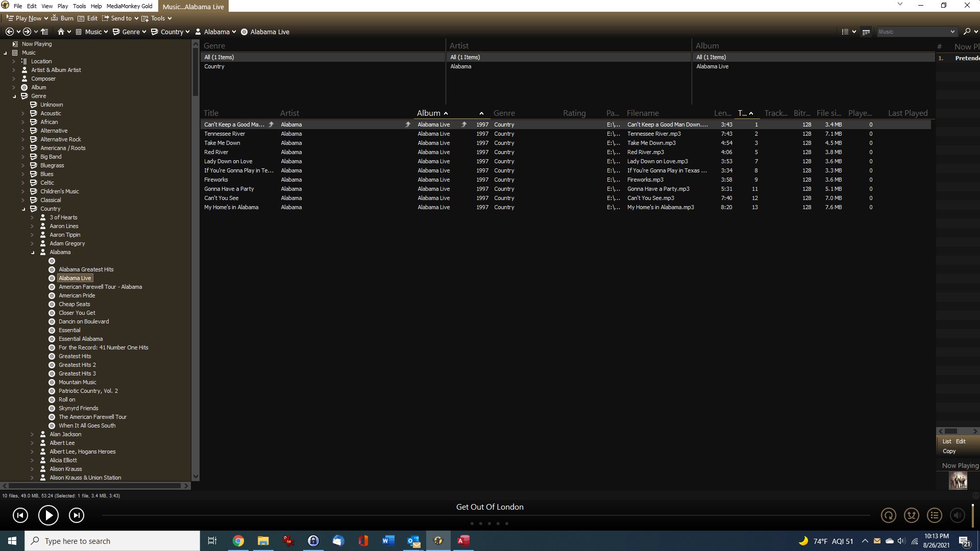Open the Windows notification center
The width and height of the screenshot is (980, 551).
tap(965, 541)
